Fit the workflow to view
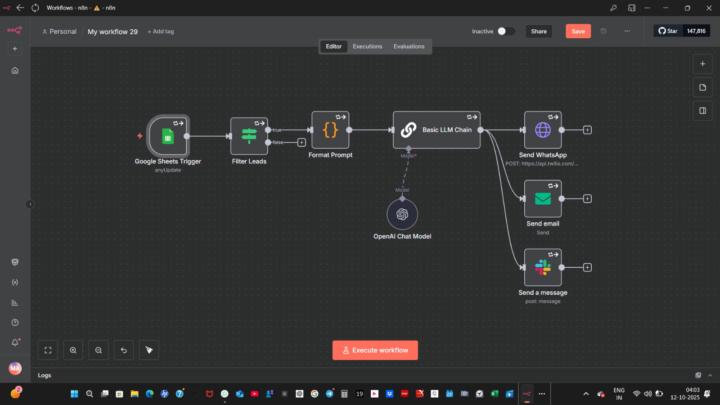This screenshot has width=720, height=405. (x=47, y=350)
